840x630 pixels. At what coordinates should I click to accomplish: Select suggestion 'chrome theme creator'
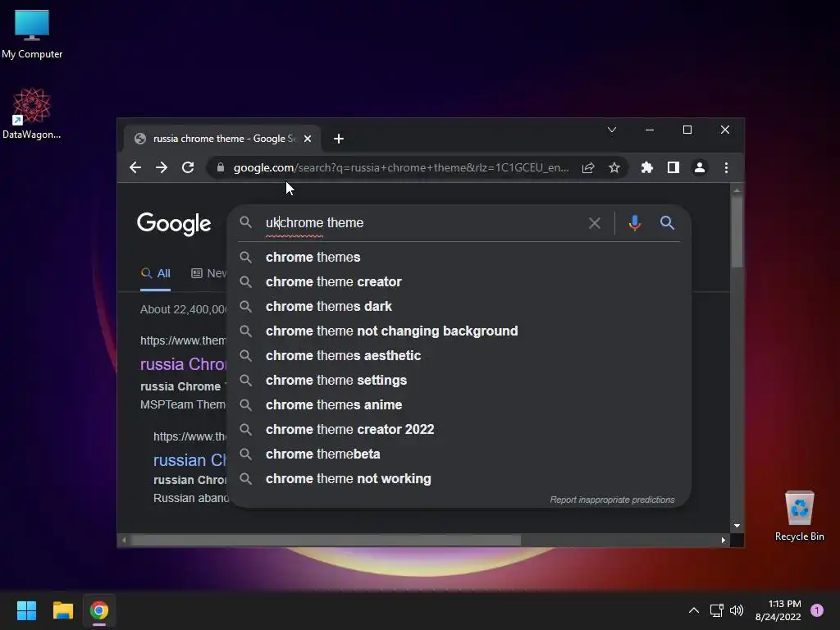pos(459,282)
